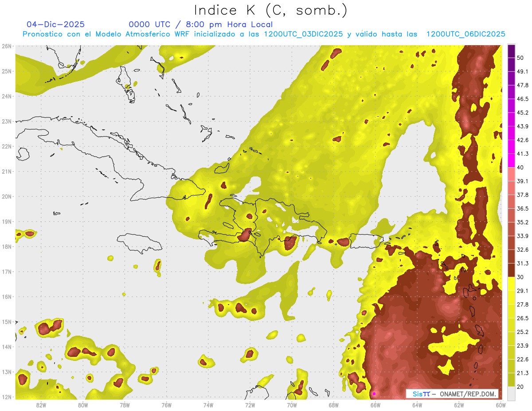Click the 21N latitude label
The width and height of the screenshot is (532, 411).
pyautogui.click(x=6, y=171)
